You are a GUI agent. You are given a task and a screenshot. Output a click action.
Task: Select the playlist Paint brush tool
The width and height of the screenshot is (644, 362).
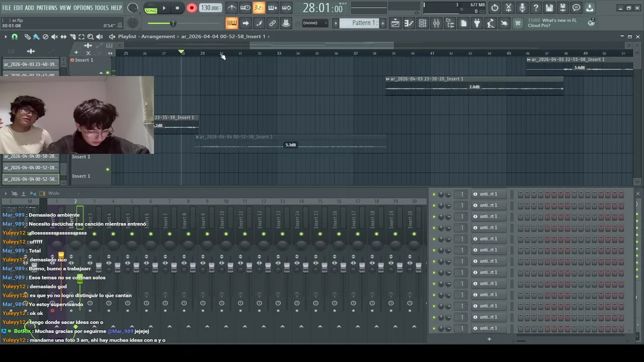tap(36, 37)
